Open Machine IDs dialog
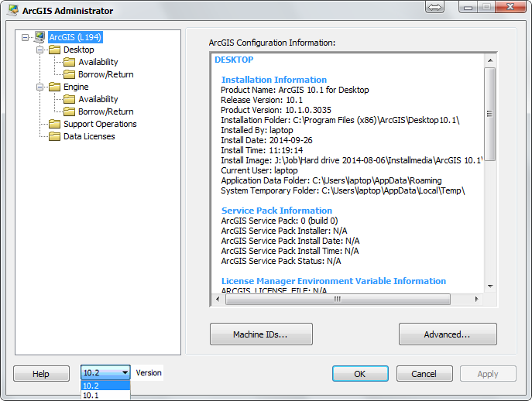 click(261, 334)
